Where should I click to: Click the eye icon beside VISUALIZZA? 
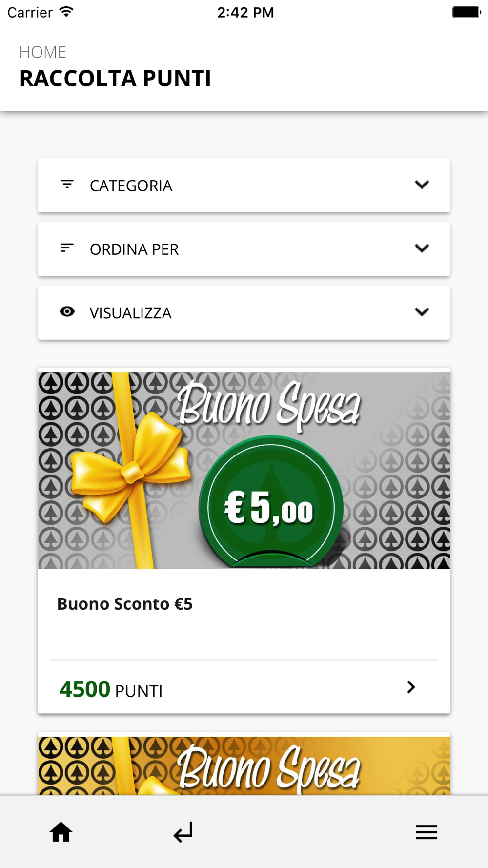pos(67,311)
